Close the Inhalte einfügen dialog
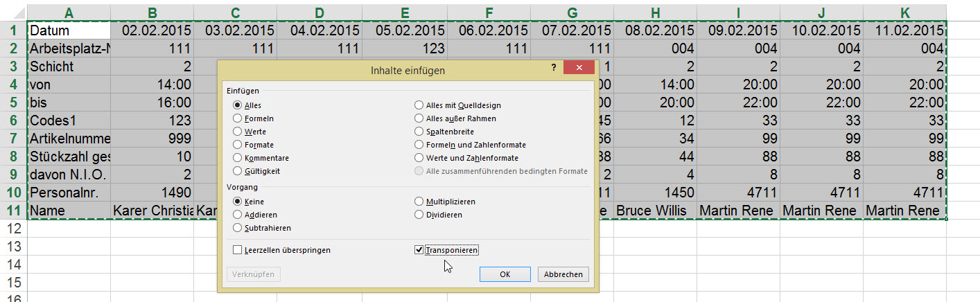 [x=579, y=68]
